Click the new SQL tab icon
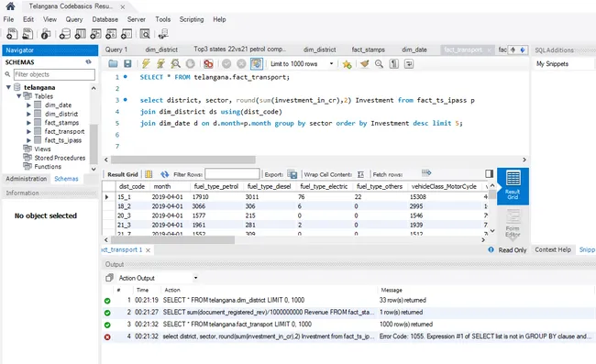 [x=12, y=34]
